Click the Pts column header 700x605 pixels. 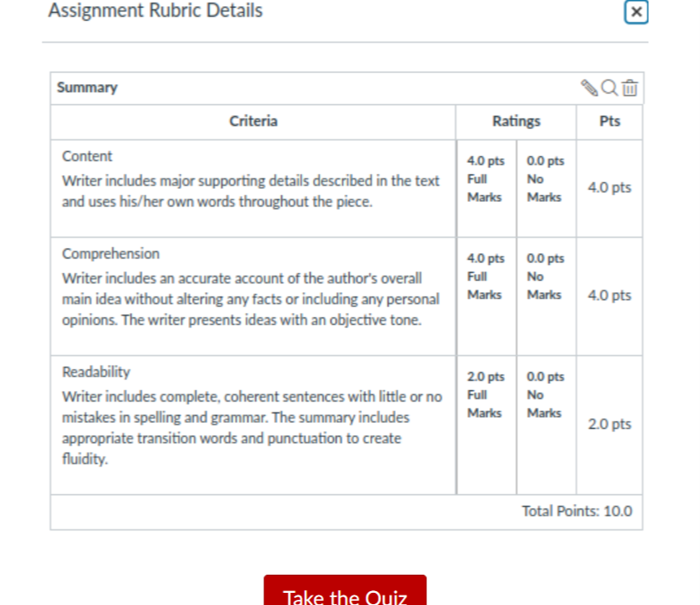[x=609, y=121]
